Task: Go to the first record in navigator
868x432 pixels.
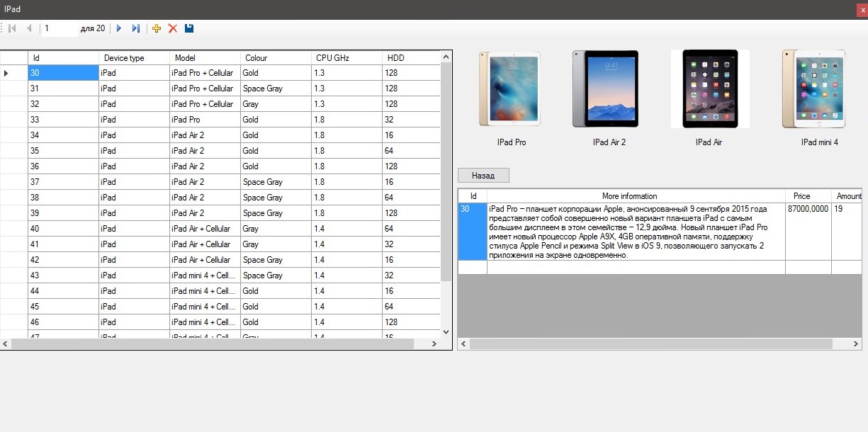Action: 12,28
